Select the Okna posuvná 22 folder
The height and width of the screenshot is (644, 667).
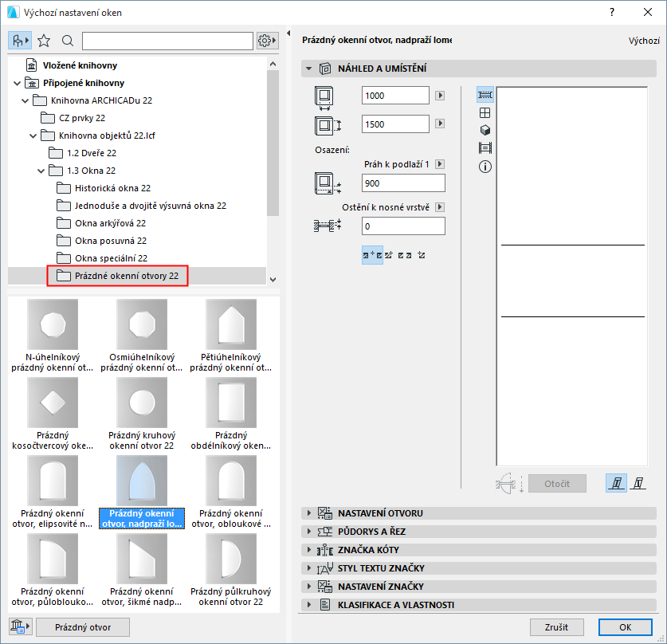[x=111, y=241]
